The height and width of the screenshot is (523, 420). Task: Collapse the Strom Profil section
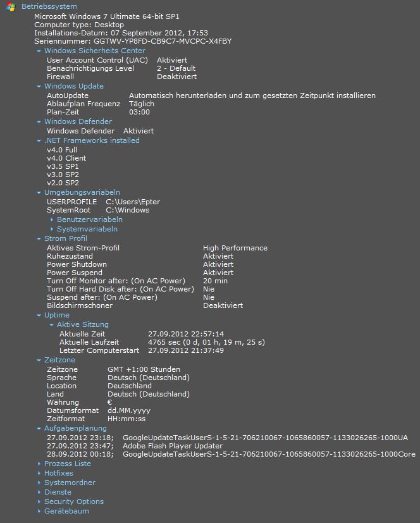click(66, 238)
